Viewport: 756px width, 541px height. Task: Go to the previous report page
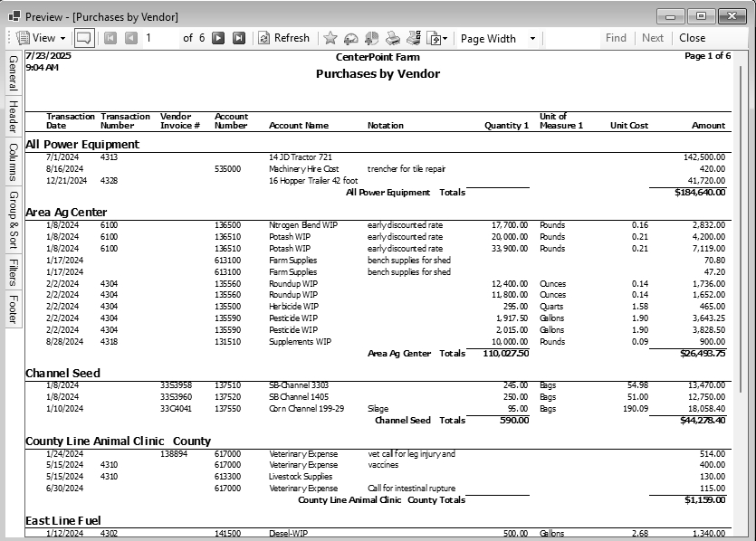(x=131, y=38)
